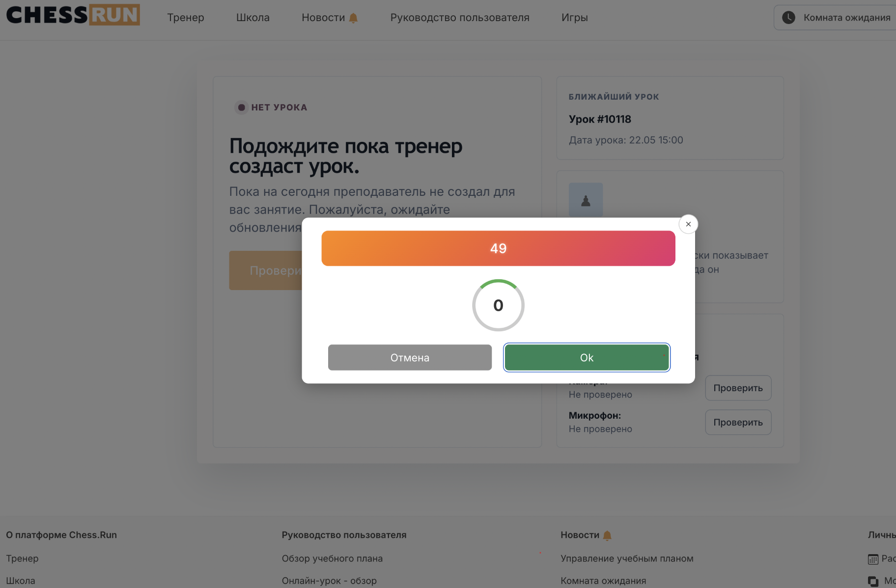The width and height of the screenshot is (896, 588).
Task: Click the orange Провери button behind the dialog
Action: tap(266, 270)
